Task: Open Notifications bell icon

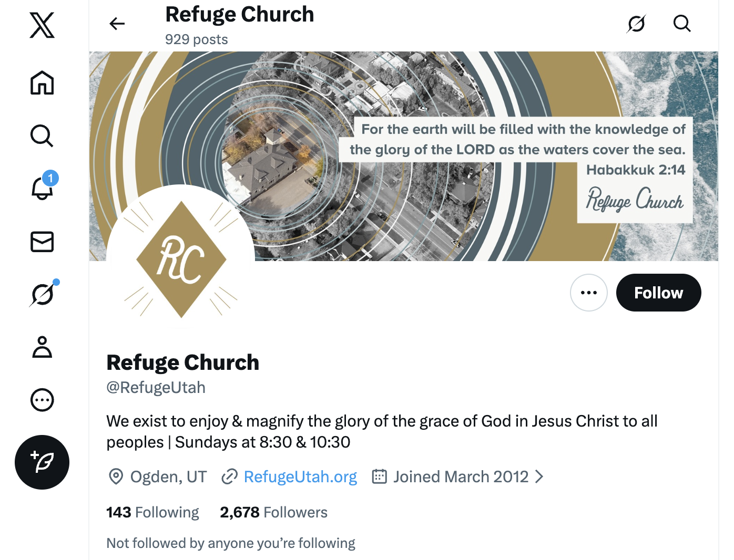Action: pyautogui.click(x=42, y=188)
